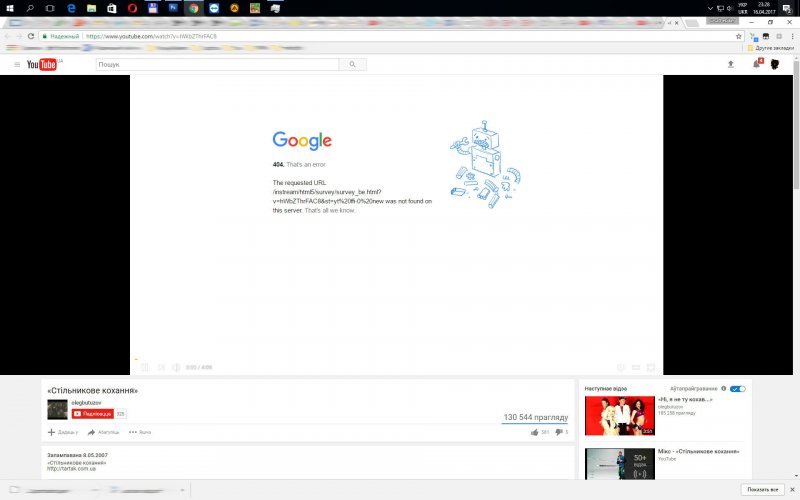The image size is (800, 500).
Task: Click the Chrome address bar URL
Action: [x=151, y=36]
